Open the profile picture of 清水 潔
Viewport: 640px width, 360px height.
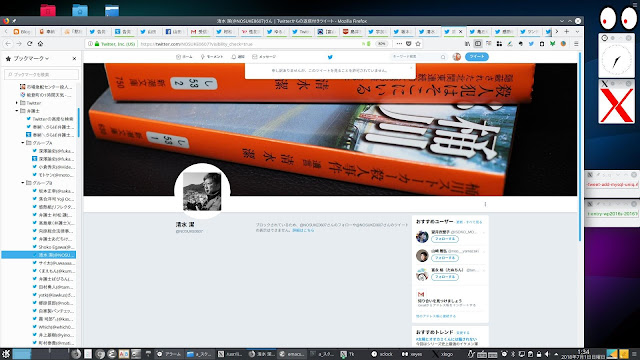point(202,191)
